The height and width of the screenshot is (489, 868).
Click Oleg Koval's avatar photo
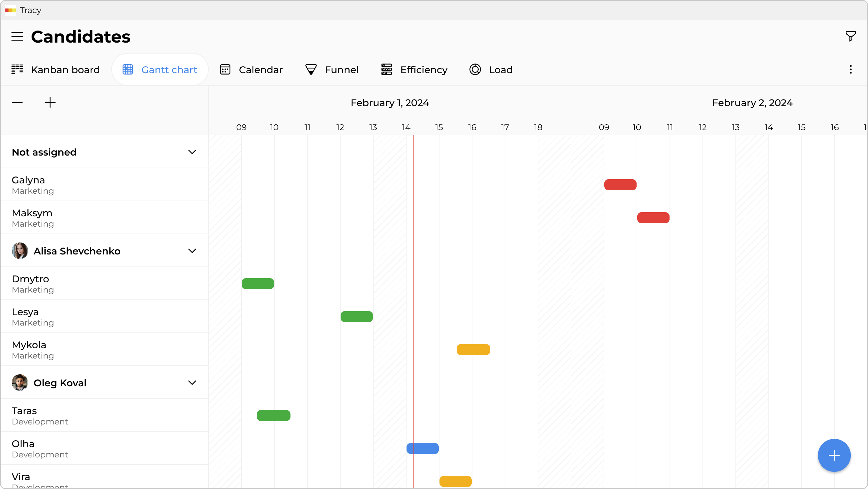point(20,383)
